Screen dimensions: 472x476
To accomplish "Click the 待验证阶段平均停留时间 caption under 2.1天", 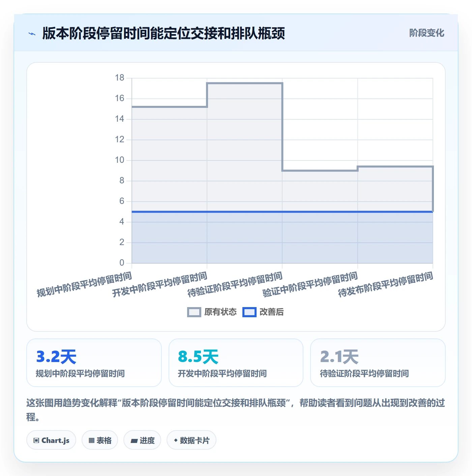I will tap(364, 374).
